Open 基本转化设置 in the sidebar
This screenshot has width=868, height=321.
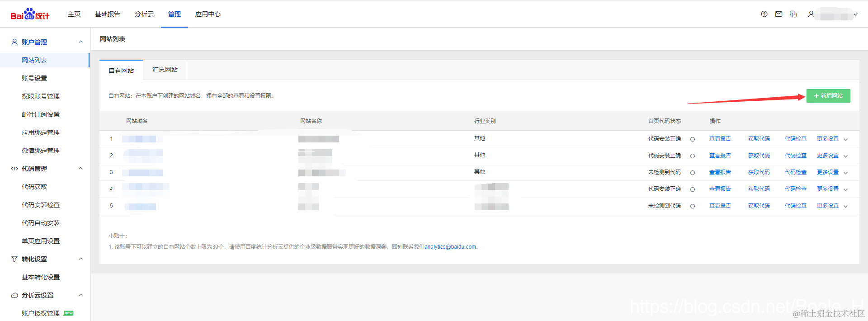pyautogui.click(x=41, y=277)
